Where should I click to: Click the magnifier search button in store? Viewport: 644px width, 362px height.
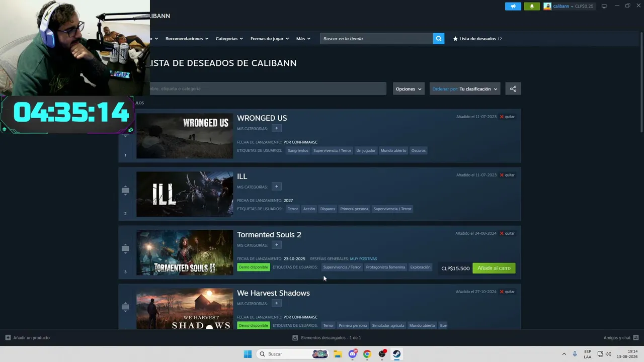pyautogui.click(x=439, y=39)
